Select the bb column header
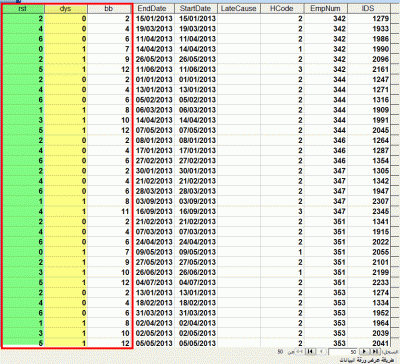 109,9
